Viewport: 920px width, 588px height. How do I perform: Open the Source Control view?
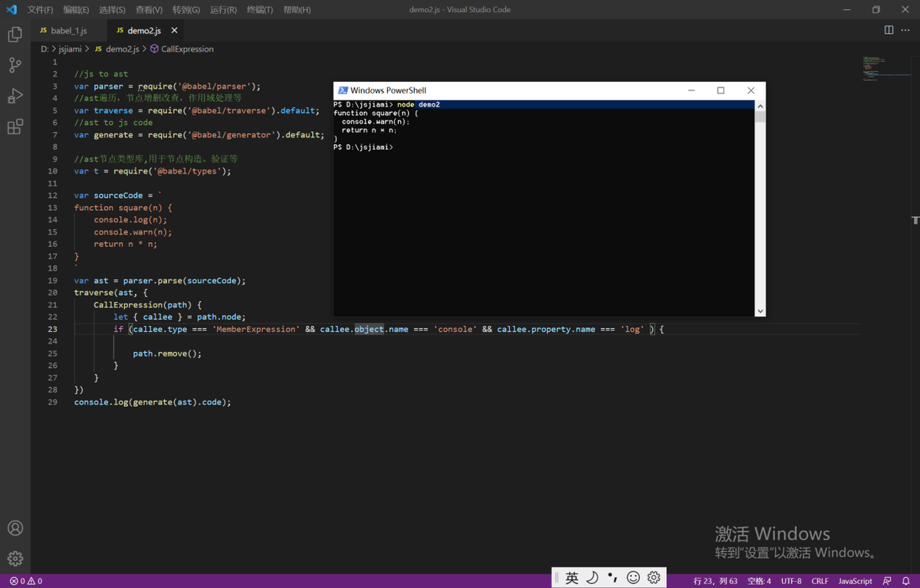pyautogui.click(x=15, y=66)
